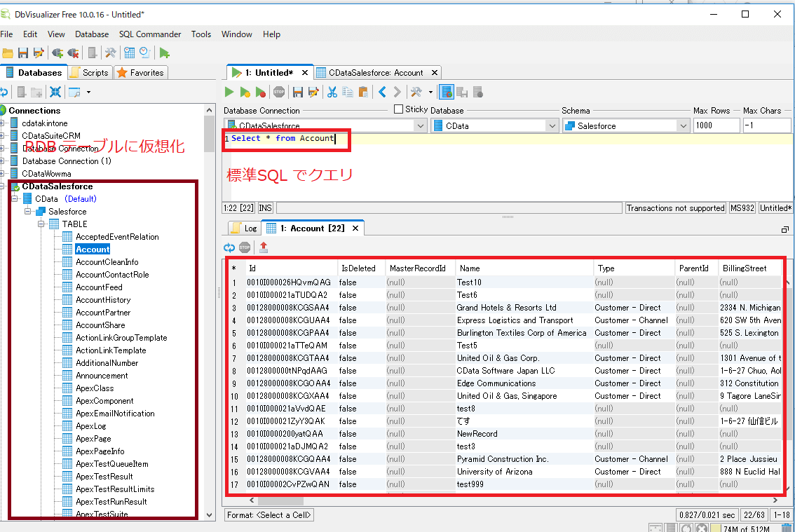Click the Stop execution icon in editor toolbar
The image size is (795, 532).
(279, 92)
